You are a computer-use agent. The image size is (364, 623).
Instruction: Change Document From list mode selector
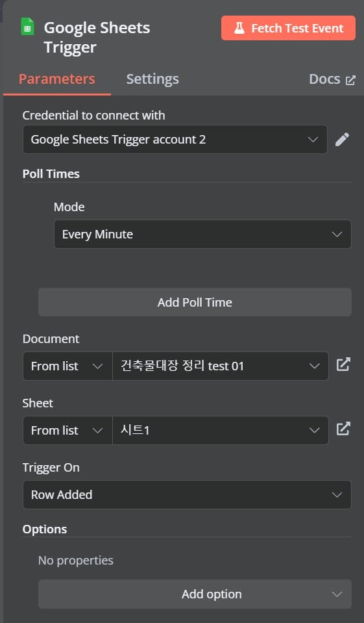click(67, 366)
